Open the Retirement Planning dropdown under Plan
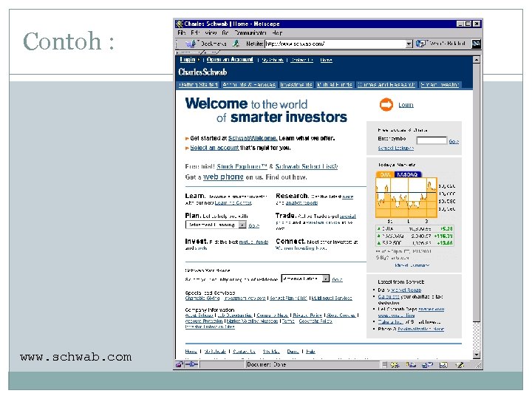532x399 pixels. pos(242,225)
